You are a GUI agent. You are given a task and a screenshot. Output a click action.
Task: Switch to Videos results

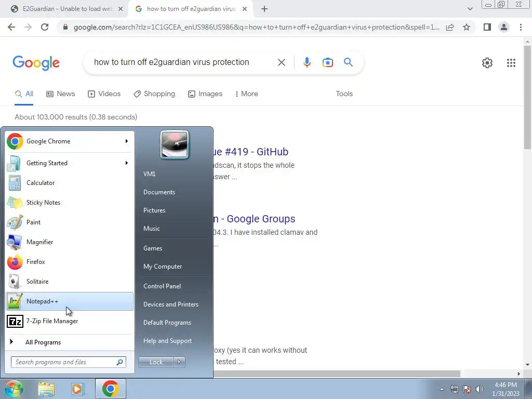pyautogui.click(x=104, y=94)
